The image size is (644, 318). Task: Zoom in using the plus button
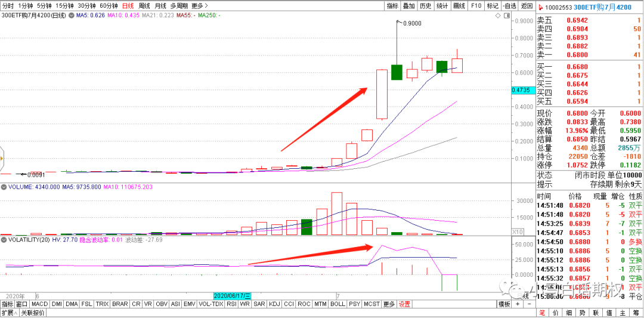point(518,304)
